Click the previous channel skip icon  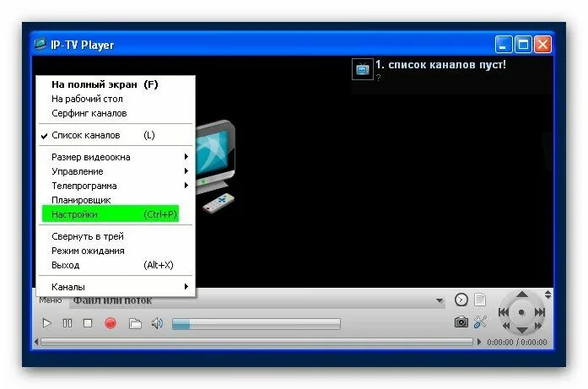[504, 311]
